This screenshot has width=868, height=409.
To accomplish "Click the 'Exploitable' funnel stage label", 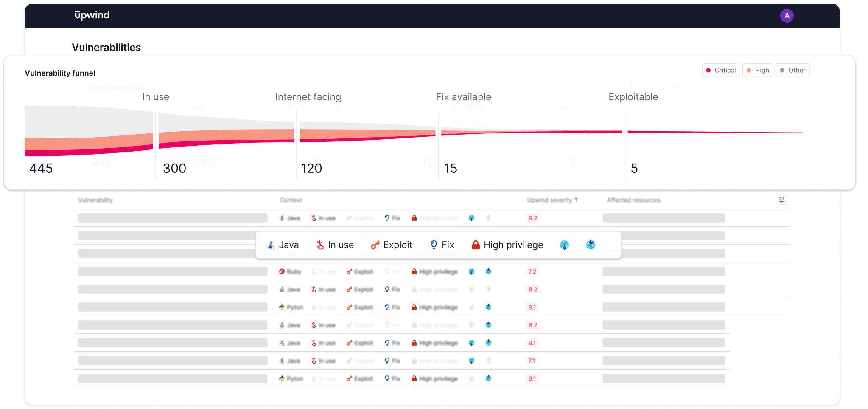I will click(x=633, y=97).
